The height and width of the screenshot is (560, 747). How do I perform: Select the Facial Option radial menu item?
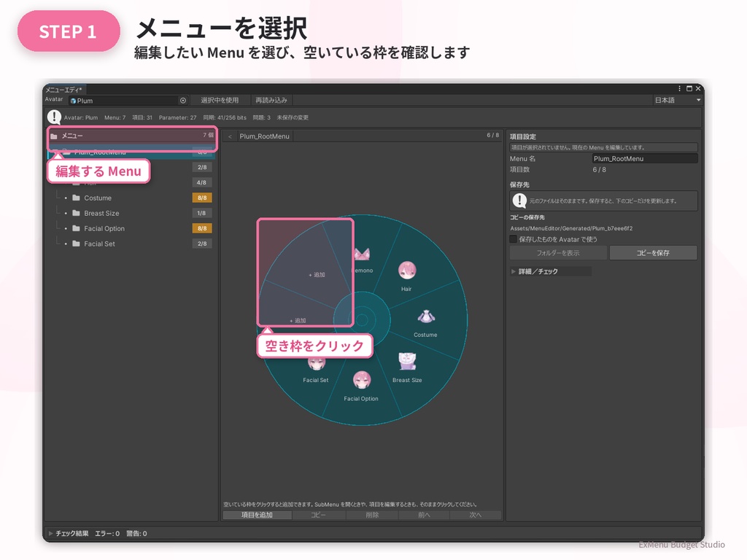click(361, 386)
